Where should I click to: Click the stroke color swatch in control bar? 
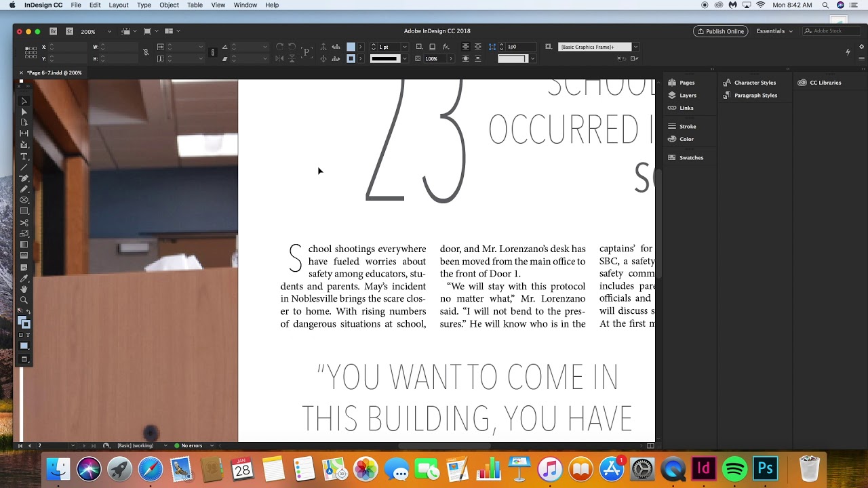click(351, 58)
